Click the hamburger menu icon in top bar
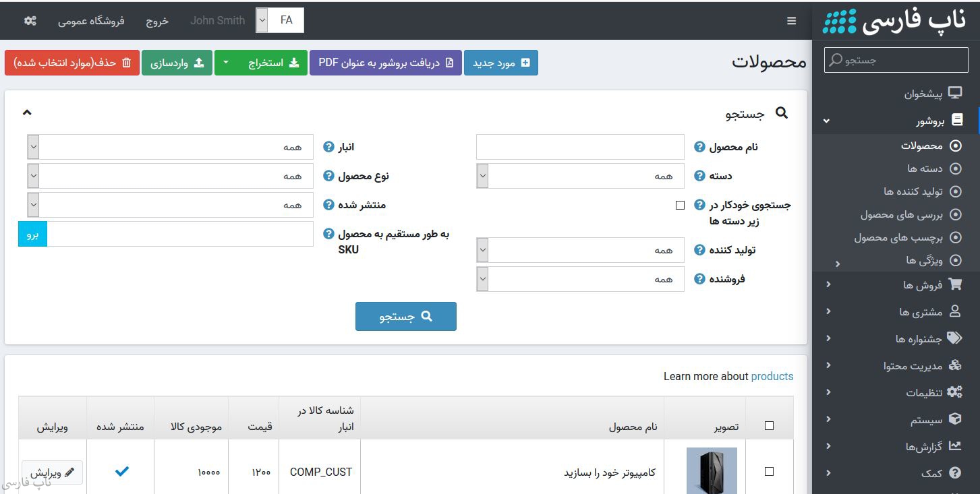This screenshot has height=494, width=980. (x=792, y=21)
